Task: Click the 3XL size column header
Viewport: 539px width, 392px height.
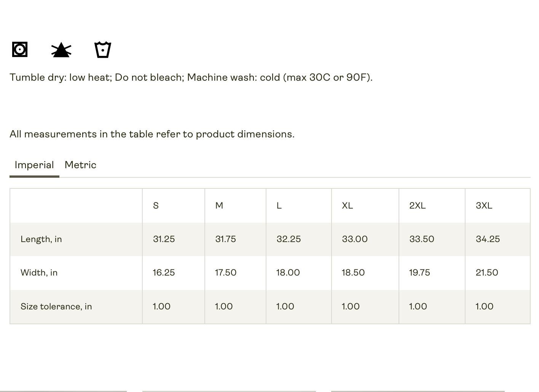Action: click(484, 206)
